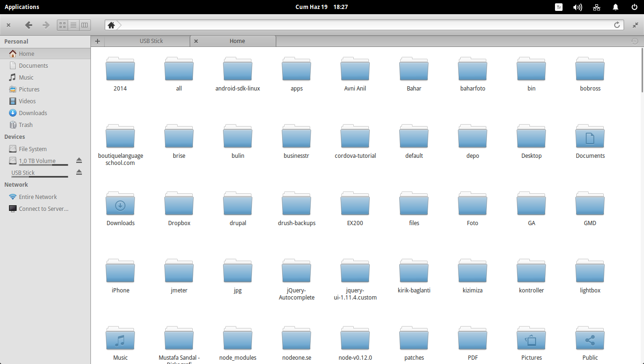Select the Public folder
This screenshot has width=644, height=364.
(590, 343)
